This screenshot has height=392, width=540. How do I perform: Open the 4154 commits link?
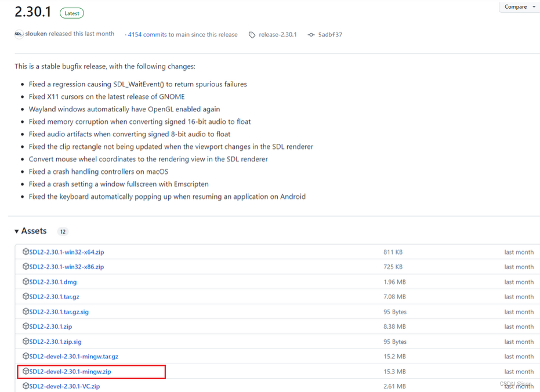click(x=147, y=34)
